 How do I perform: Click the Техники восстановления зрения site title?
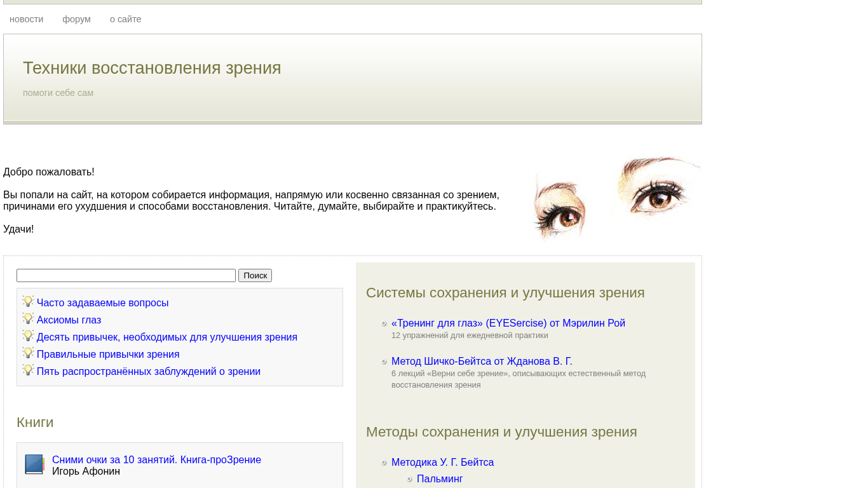(152, 68)
